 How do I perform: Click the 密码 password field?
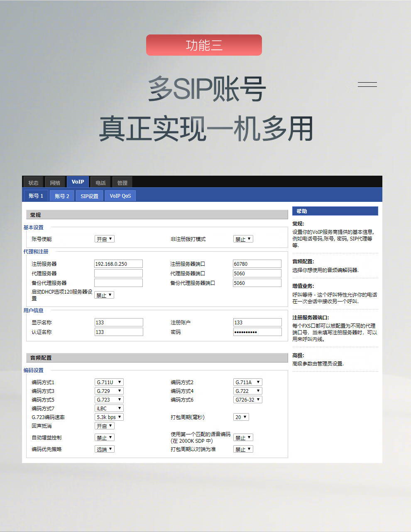[x=257, y=332]
